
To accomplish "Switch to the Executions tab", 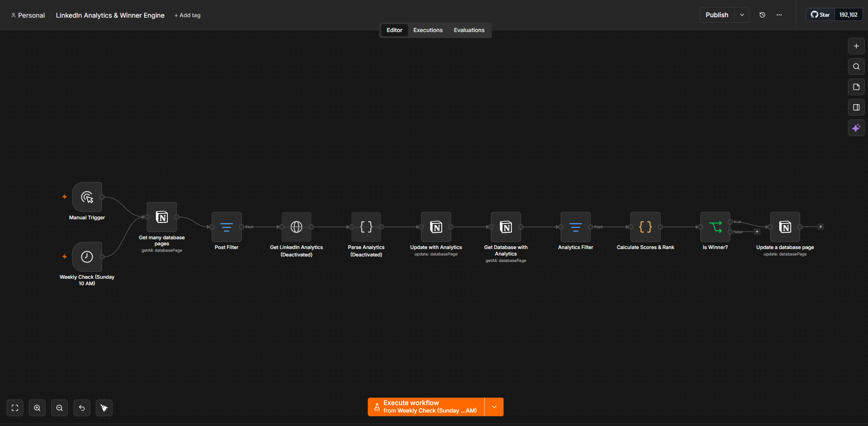I will coord(428,30).
